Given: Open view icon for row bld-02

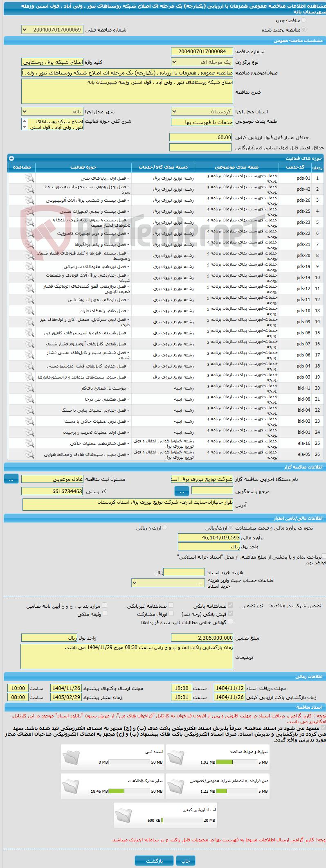Looking at the screenshot, I should (x=29, y=421).
